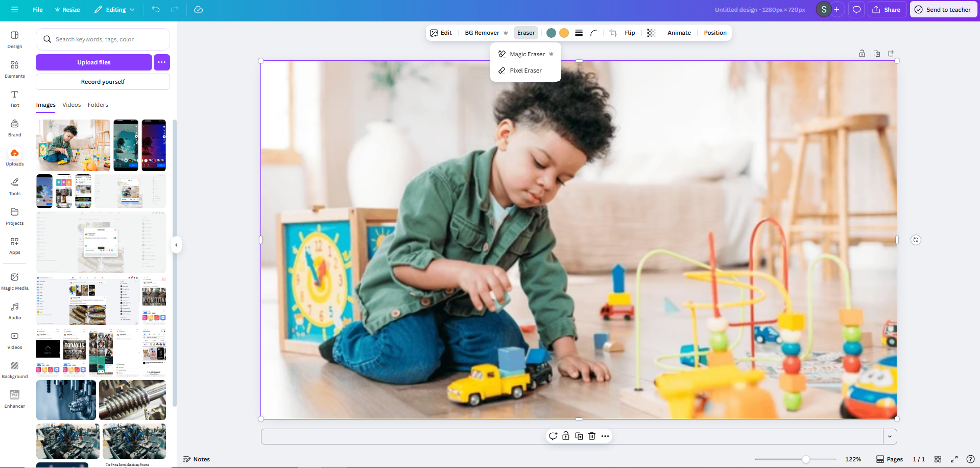Select the teal color swatch

point(551,32)
